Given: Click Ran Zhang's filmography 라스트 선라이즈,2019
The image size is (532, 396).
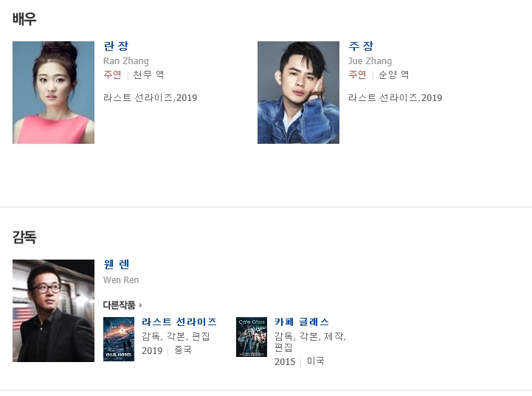Looking at the screenshot, I should pyautogui.click(x=151, y=98).
